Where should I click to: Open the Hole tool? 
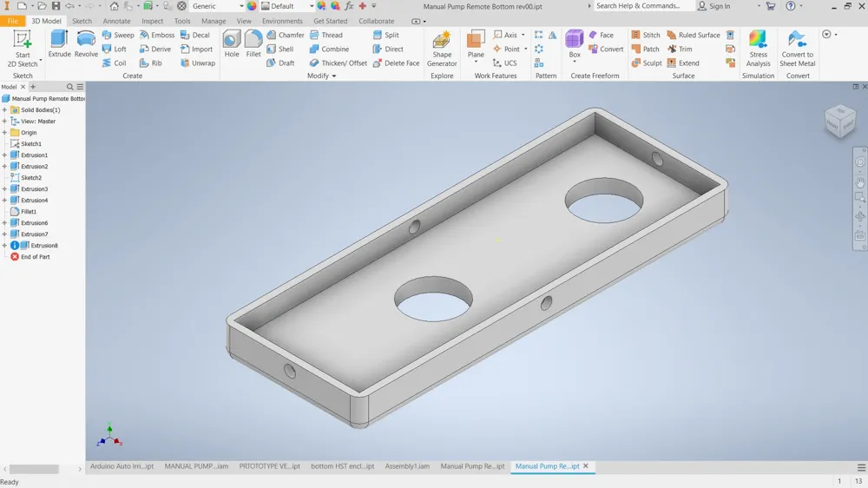232,44
